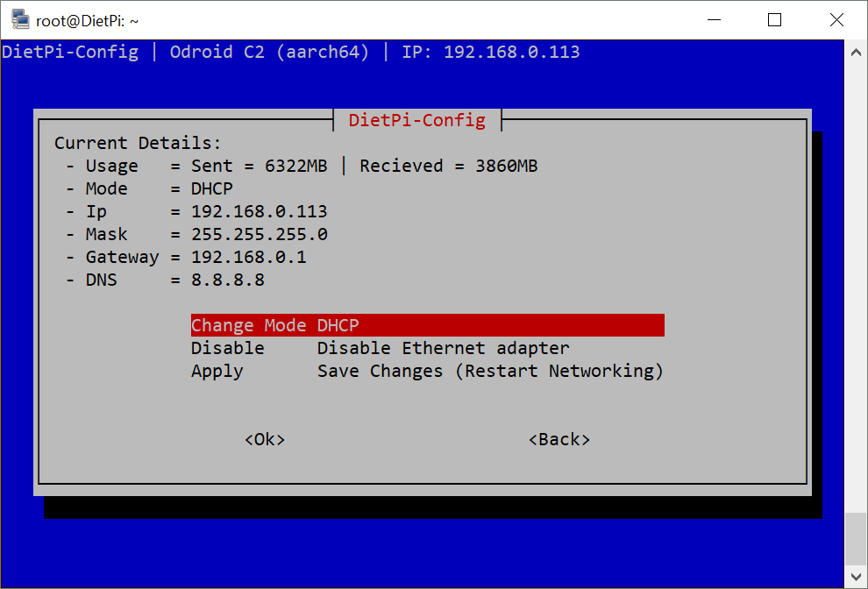Click scrollbar down arrow
The width and height of the screenshot is (868, 589).
pyautogui.click(x=856, y=577)
